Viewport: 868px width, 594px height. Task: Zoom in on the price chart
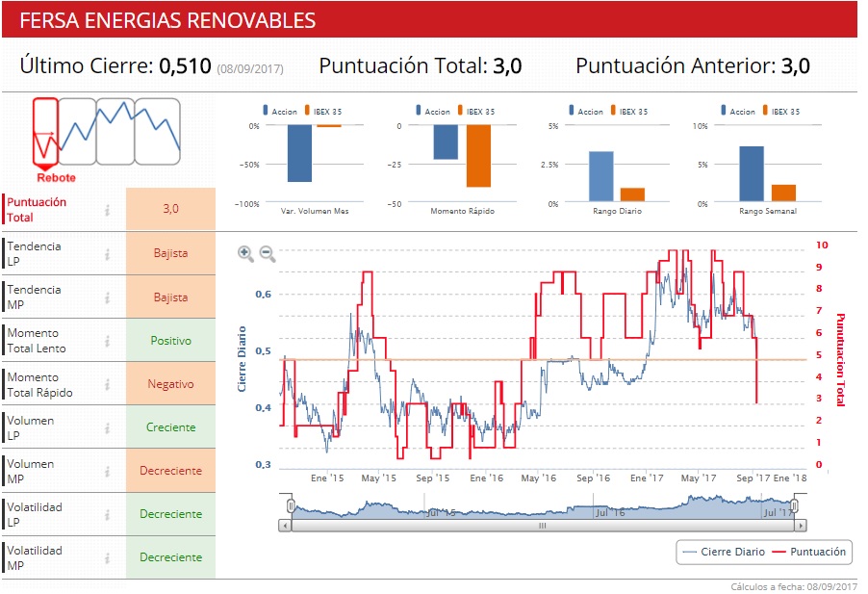click(245, 253)
